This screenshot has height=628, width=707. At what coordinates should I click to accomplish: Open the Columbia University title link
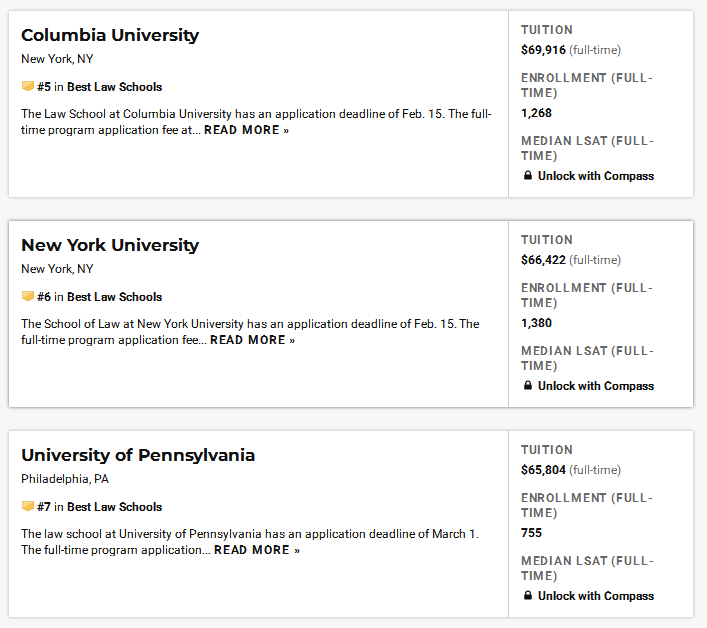pos(110,35)
